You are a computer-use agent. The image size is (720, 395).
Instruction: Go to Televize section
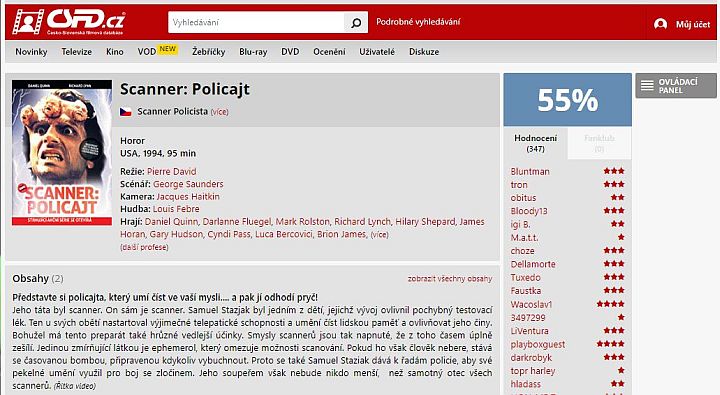point(77,52)
